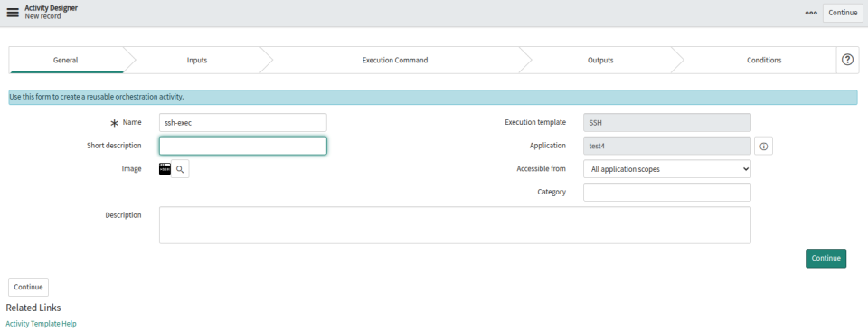Switch to the Inputs tab
This screenshot has height=332, width=868.
coord(197,60)
